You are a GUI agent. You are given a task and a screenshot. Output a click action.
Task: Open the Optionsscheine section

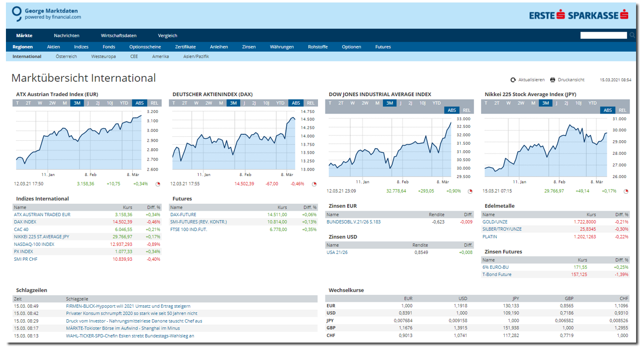click(x=145, y=47)
